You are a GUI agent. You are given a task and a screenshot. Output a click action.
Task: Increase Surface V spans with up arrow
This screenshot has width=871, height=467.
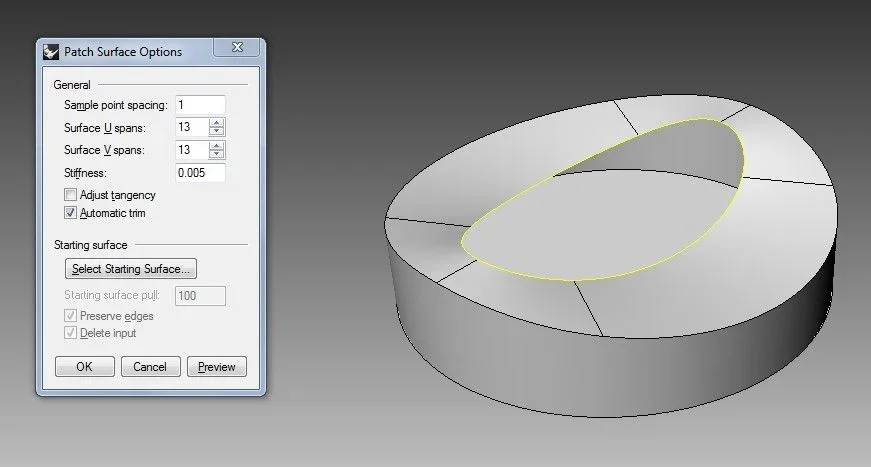click(x=217, y=145)
